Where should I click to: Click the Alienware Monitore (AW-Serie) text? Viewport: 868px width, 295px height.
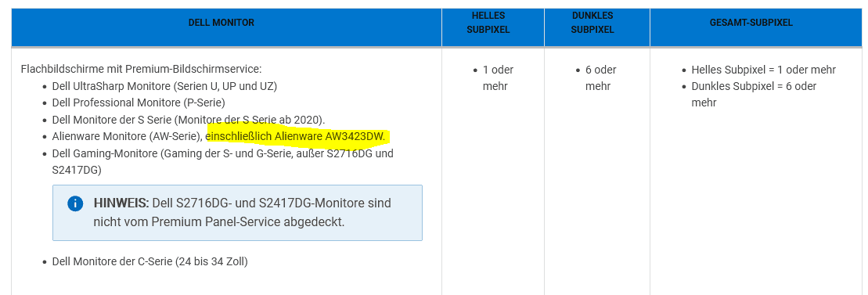(128, 136)
